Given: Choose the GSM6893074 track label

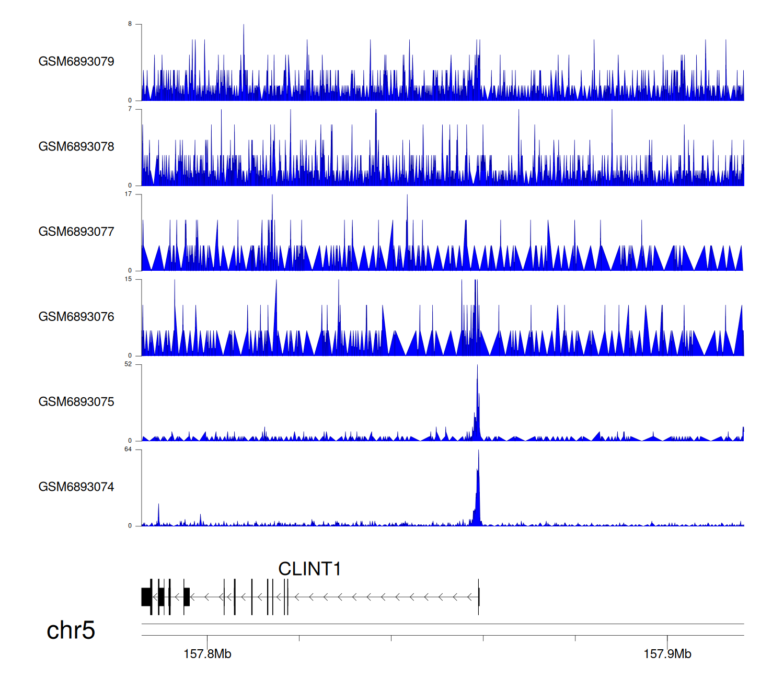Looking at the screenshot, I should tap(76, 487).
